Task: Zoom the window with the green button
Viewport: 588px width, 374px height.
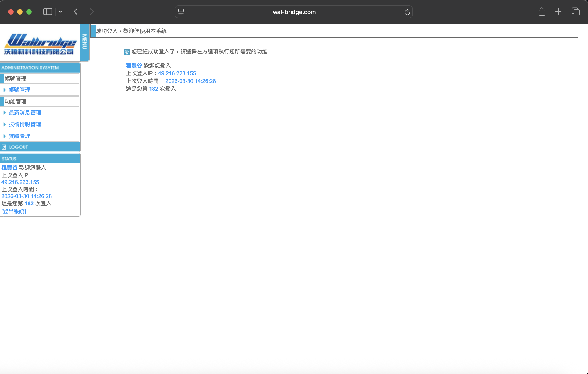Action: click(29, 12)
